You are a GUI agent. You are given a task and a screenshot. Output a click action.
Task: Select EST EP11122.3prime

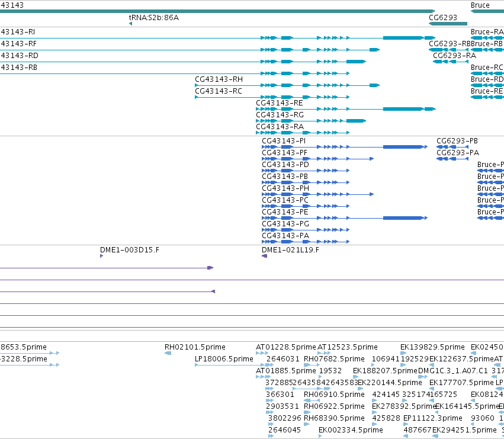(x=433, y=418)
